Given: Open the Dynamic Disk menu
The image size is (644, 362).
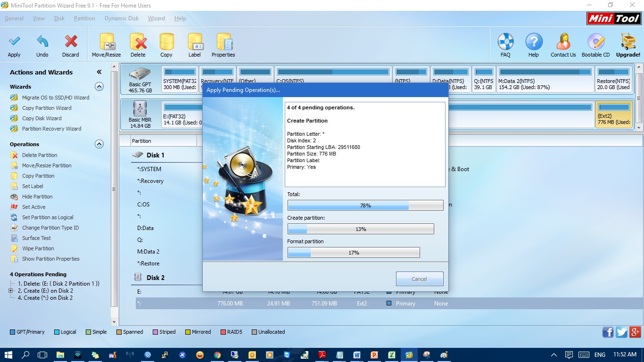Looking at the screenshot, I should (x=122, y=18).
